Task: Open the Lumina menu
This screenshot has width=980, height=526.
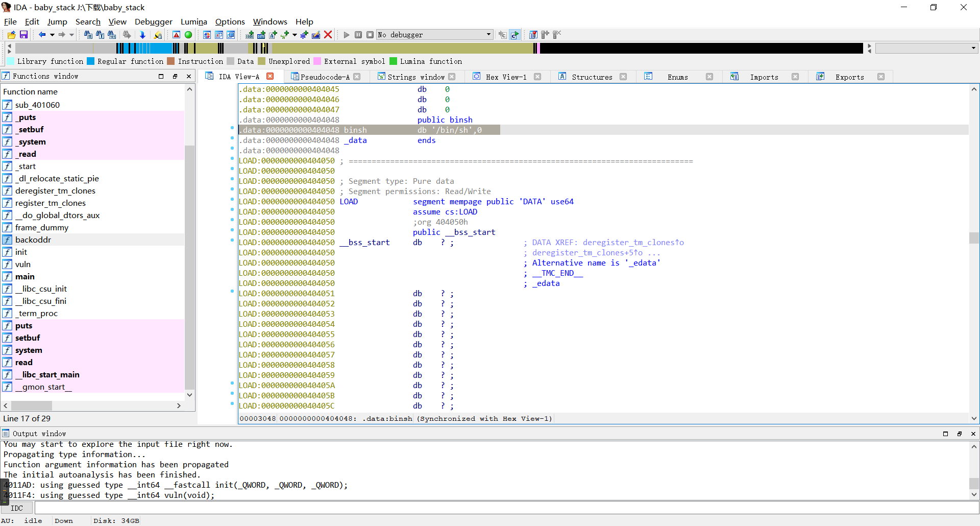Action: click(x=193, y=21)
